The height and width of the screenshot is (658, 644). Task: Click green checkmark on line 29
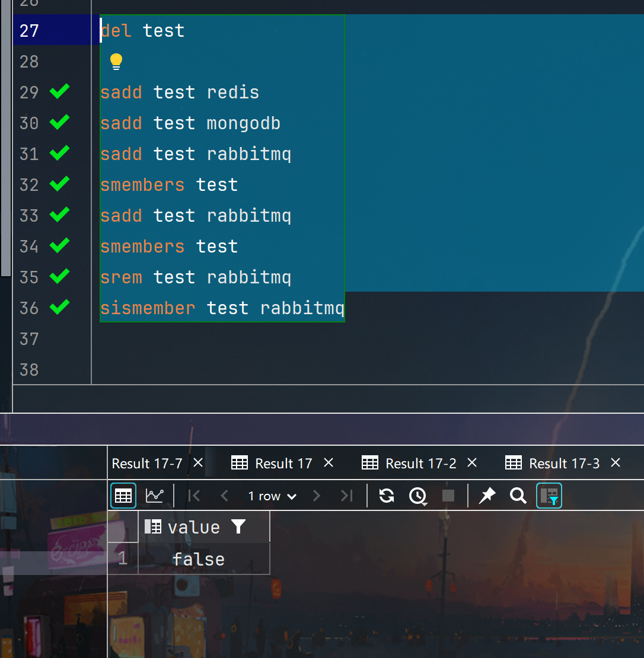[x=60, y=91]
